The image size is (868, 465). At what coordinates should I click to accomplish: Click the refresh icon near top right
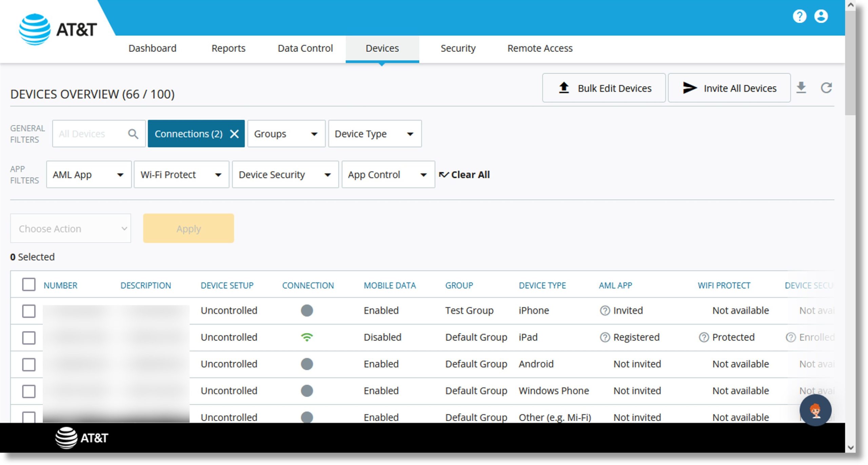[827, 87]
